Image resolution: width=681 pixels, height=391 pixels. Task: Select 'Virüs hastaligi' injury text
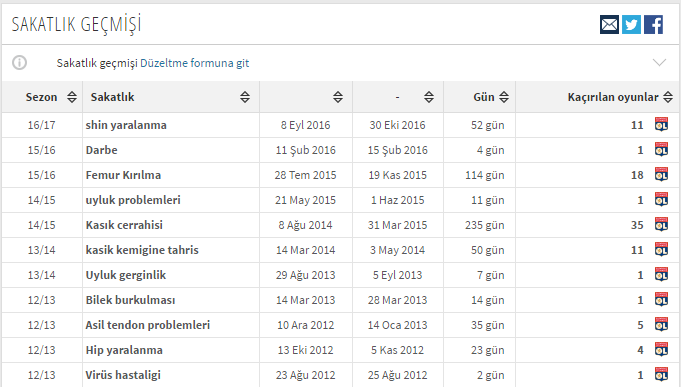[x=123, y=375]
